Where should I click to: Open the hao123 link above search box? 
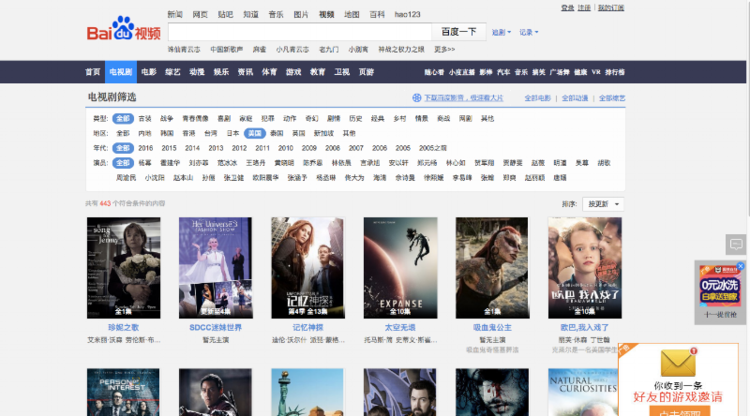408,14
